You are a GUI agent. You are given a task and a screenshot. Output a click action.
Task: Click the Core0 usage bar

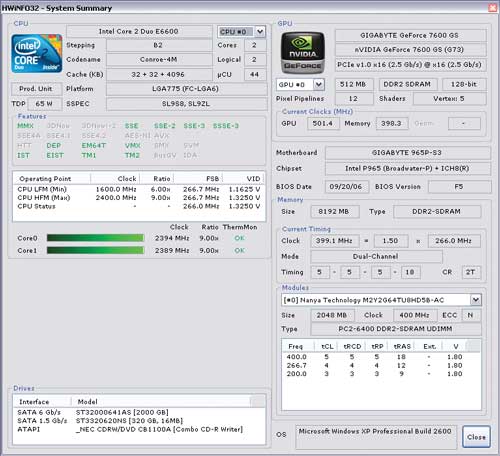[95, 238]
